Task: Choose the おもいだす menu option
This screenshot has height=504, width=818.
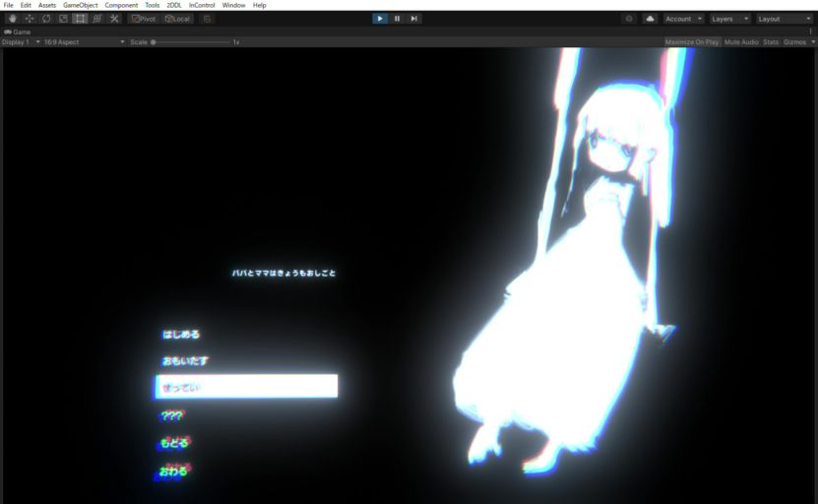Action: pyautogui.click(x=185, y=361)
